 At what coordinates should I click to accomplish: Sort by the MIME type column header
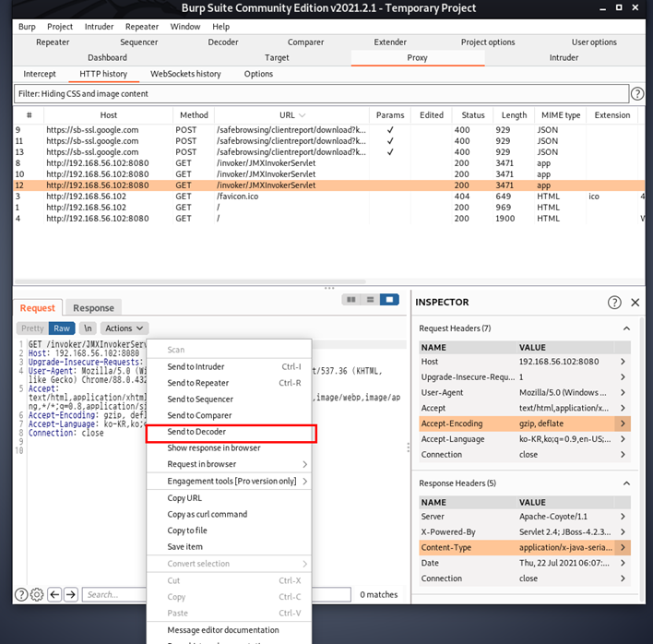pyautogui.click(x=561, y=115)
